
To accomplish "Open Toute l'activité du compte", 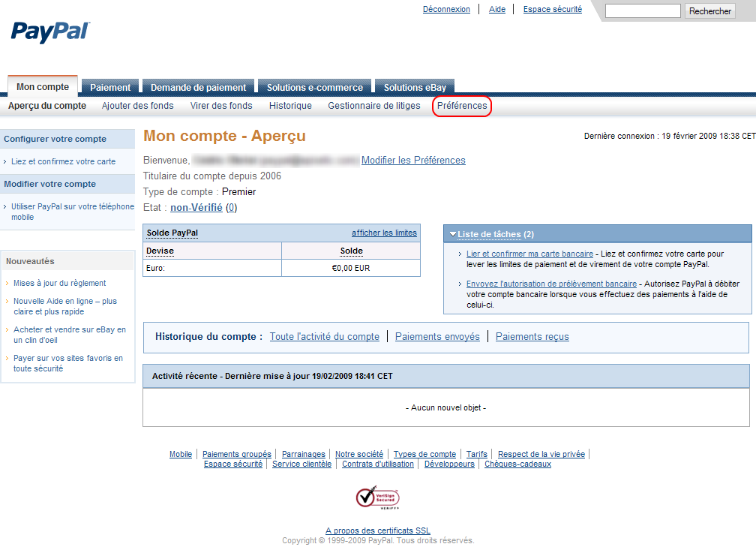I will (x=325, y=337).
